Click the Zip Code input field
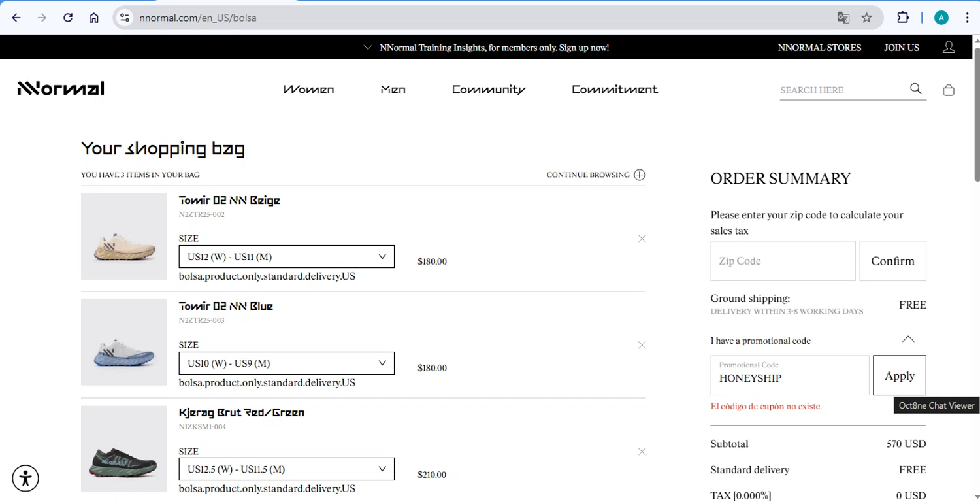Screen dimensions: 980x502 (783, 261)
